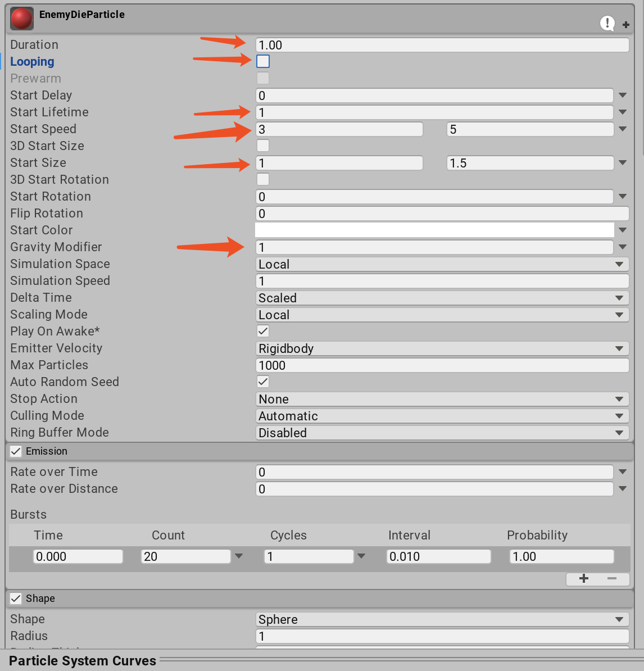The width and height of the screenshot is (644, 671).
Task: Click the Bursts label
Action: coord(28,514)
